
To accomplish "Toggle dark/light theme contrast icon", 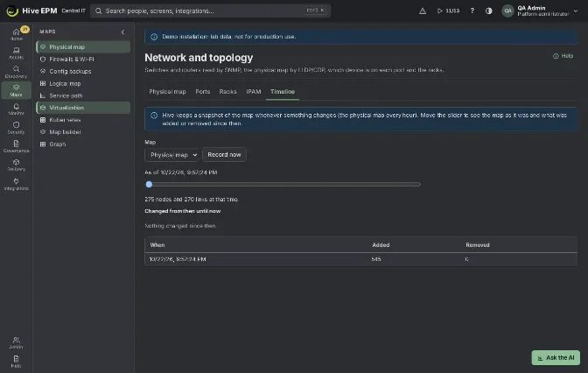I will (x=488, y=11).
